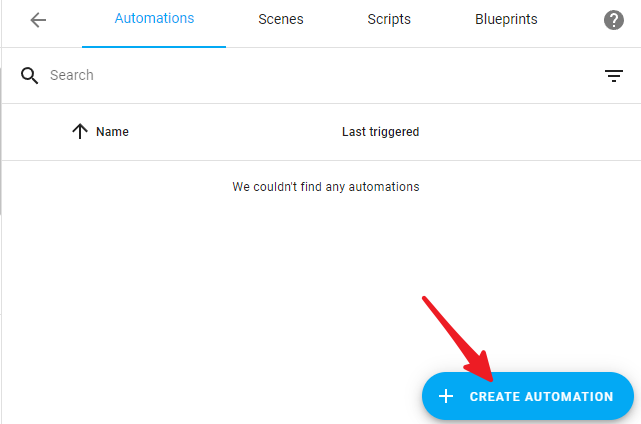641x424 pixels.
Task: Click the gray sidebar edge on the left
Action: pyautogui.click(x=1, y=141)
